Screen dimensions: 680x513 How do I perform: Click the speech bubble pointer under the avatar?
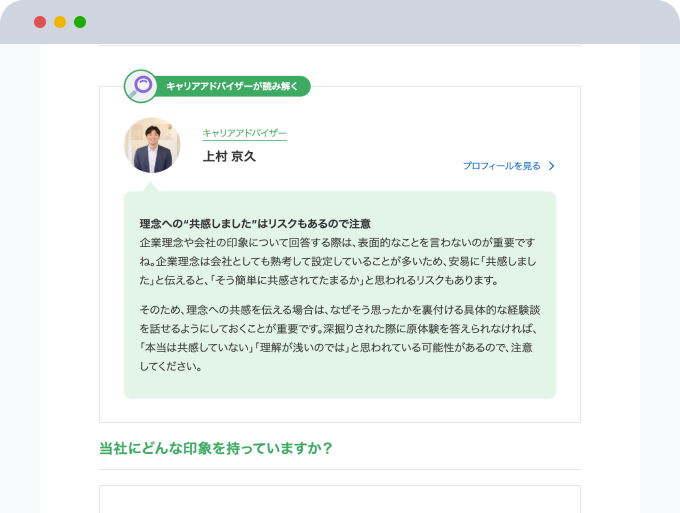click(x=150, y=185)
